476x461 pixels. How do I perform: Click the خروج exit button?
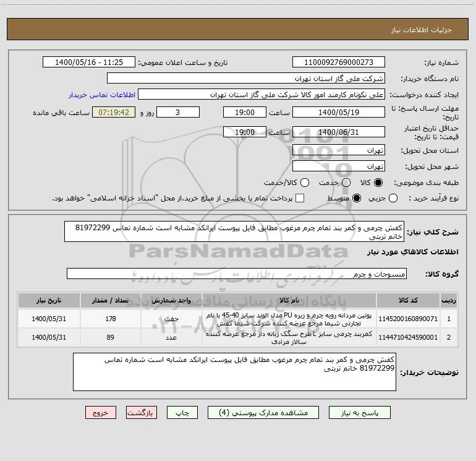coord(101,413)
